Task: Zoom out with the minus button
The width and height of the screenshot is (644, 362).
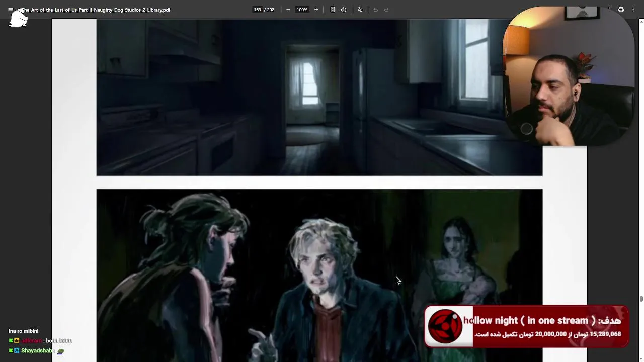Action: (288, 10)
